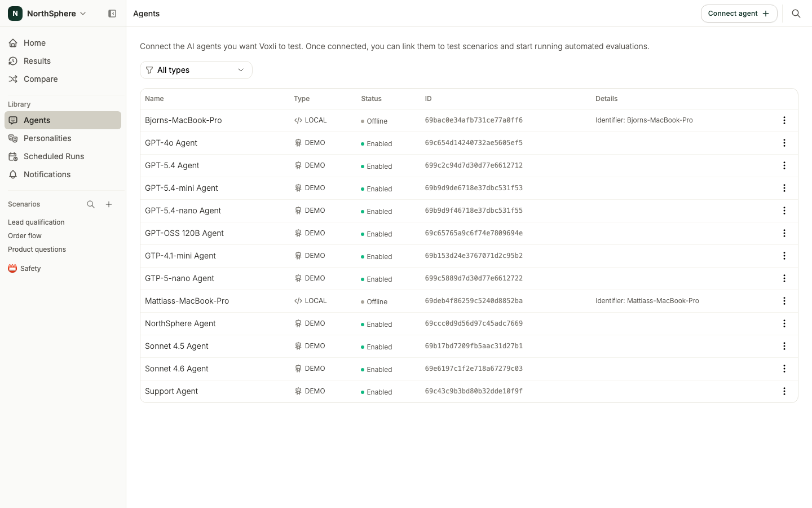The image size is (812, 508).
Task: Click the NorthSphere workspace logo
Action: (15, 14)
